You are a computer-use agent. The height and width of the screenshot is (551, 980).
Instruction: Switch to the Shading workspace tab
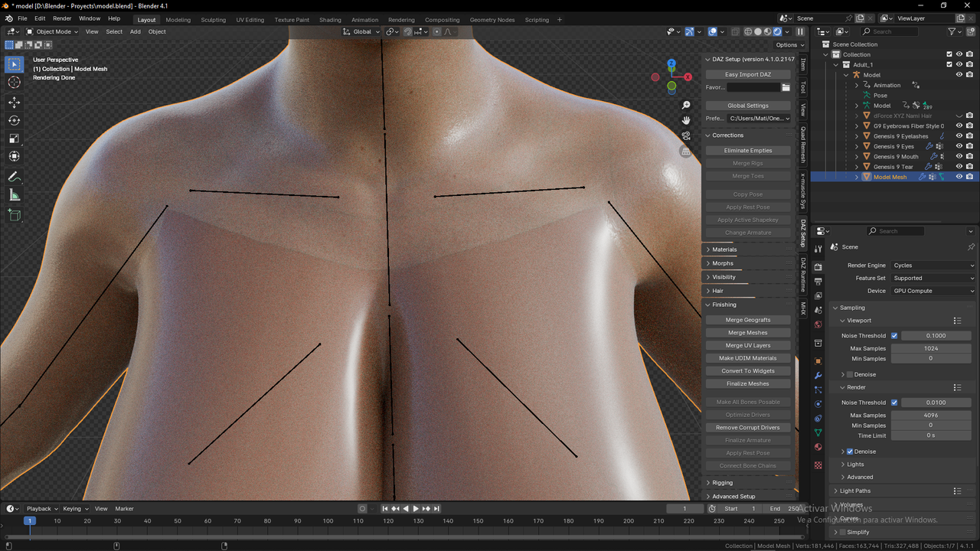point(331,20)
